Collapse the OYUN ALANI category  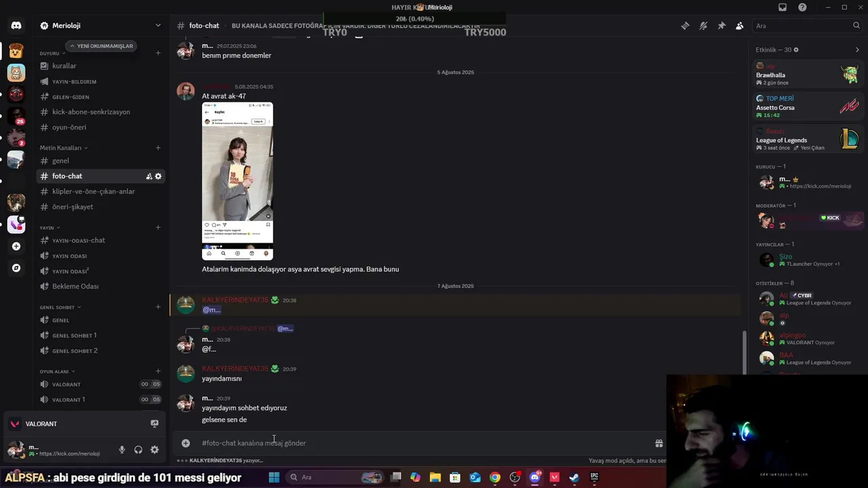57,371
